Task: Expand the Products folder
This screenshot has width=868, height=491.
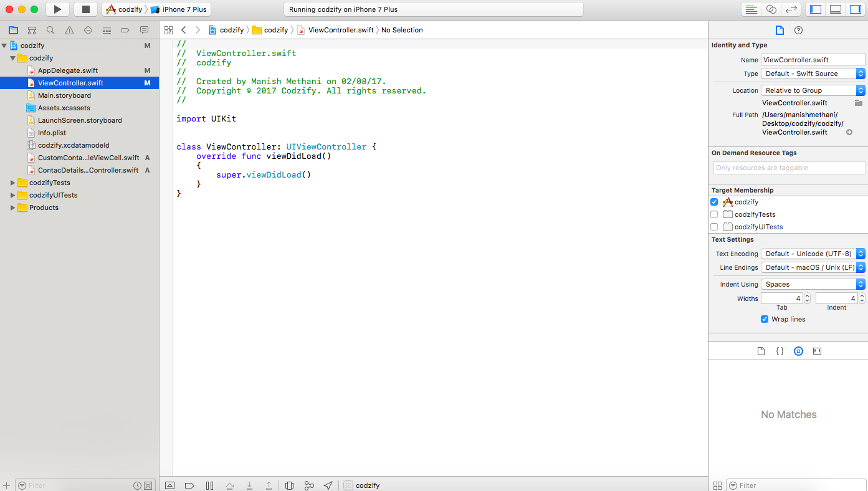Action: [12, 207]
